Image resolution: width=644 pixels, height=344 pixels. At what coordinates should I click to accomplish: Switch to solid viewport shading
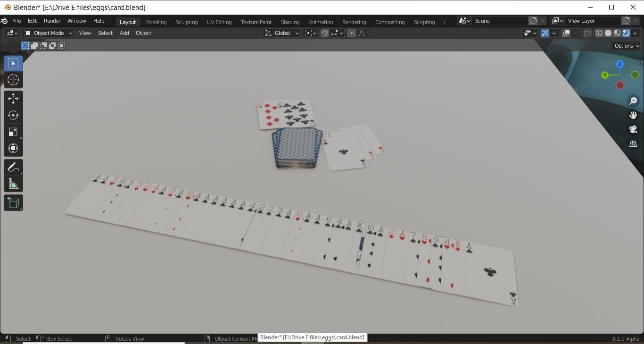[608, 33]
